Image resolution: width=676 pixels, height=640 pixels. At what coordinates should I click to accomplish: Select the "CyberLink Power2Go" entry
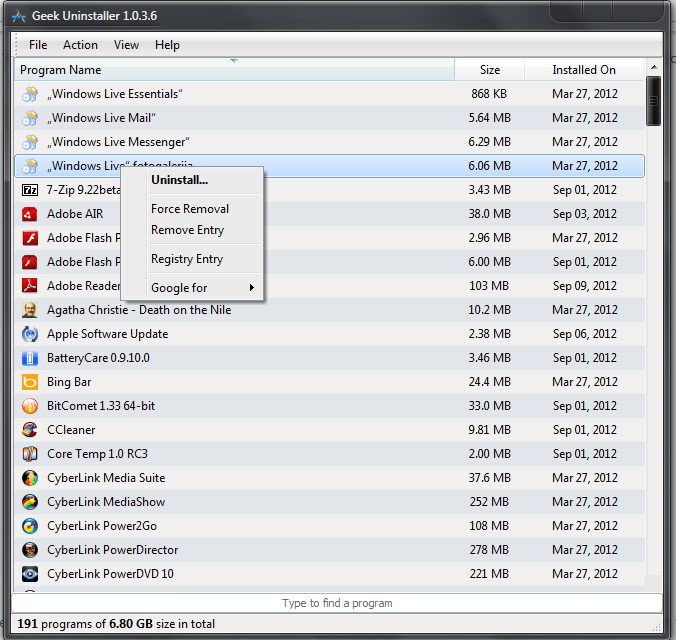click(329, 526)
